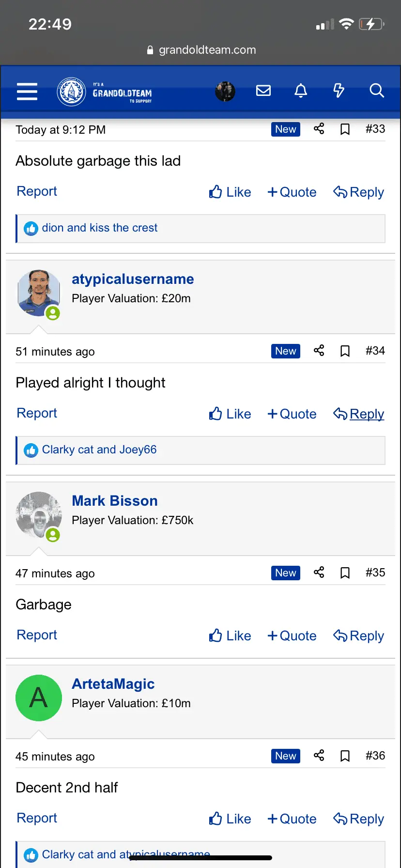Bookmark post #35

pyautogui.click(x=345, y=573)
